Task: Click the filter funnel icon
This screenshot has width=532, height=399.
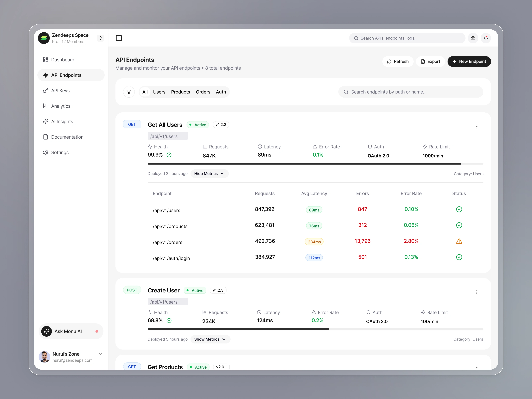Action: click(x=129, y=92)
